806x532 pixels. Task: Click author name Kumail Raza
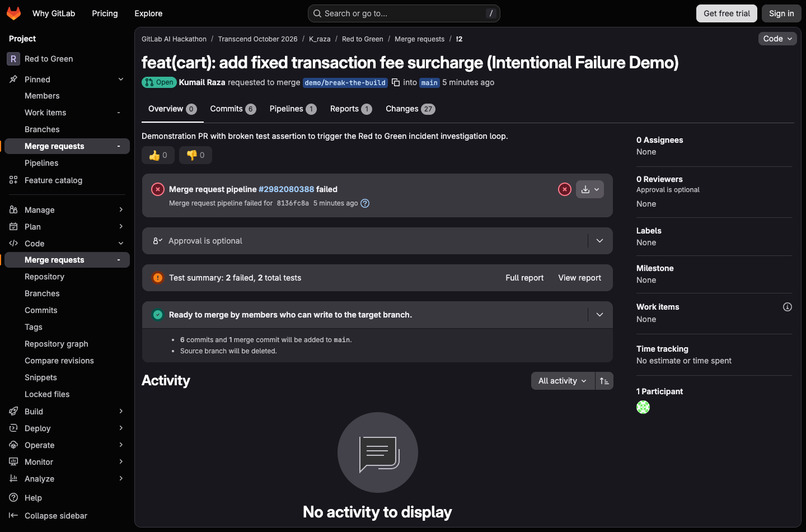(x=202, y=82)
